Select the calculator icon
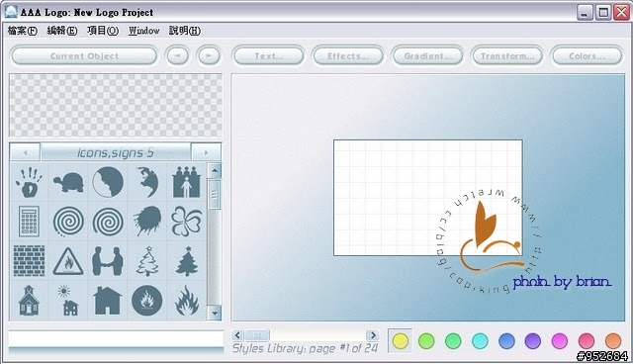 point(29,222)
